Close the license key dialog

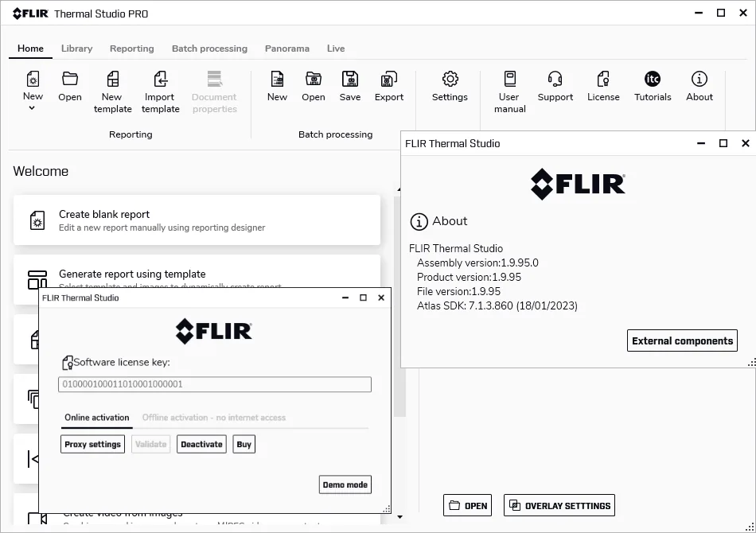pyautogui.click(x=381, y=298)
